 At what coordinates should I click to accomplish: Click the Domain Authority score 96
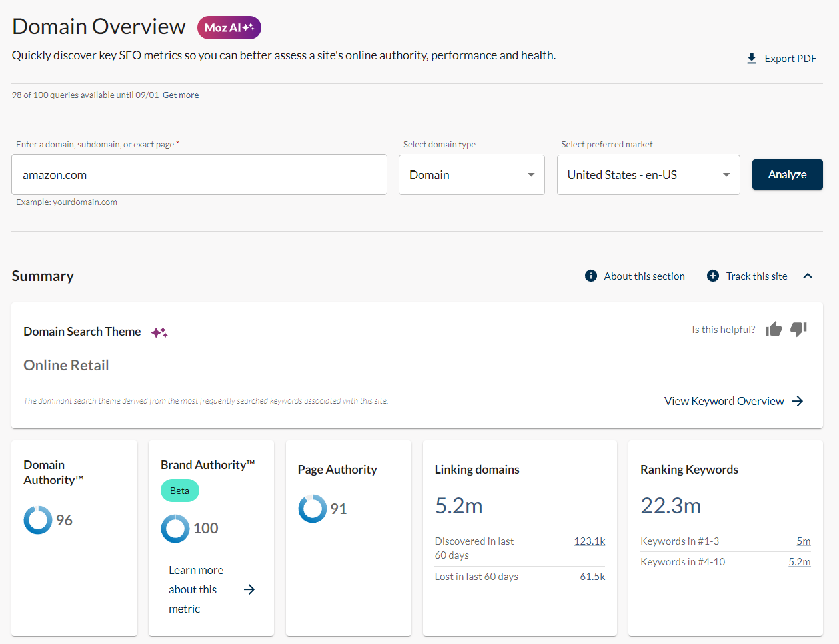[x=64, y=520]
